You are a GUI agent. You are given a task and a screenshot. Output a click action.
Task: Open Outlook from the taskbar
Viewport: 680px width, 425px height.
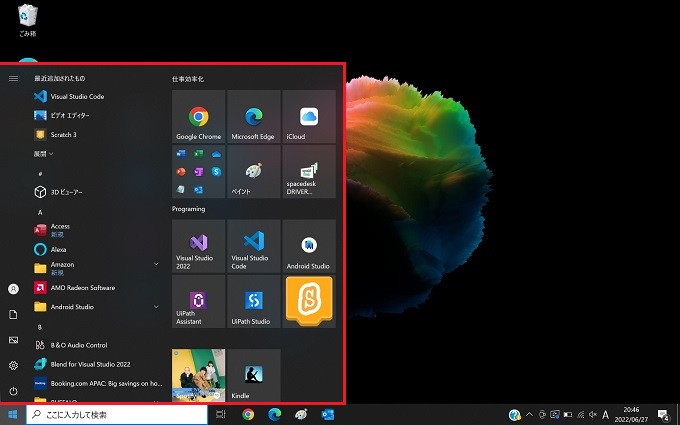point(327,415)
